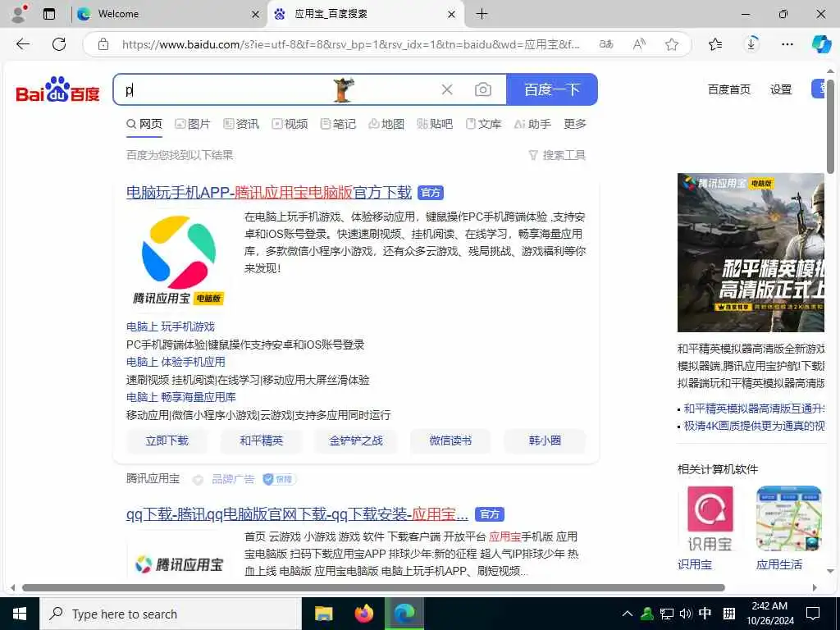
Task: Open Windows Start menu
Action: [x=20, y=614]
